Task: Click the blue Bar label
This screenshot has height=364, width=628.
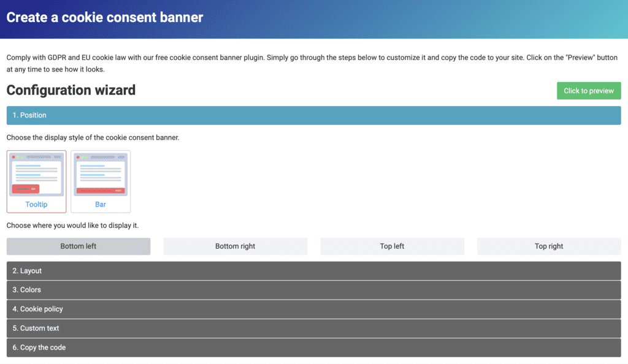Action: 101,204
